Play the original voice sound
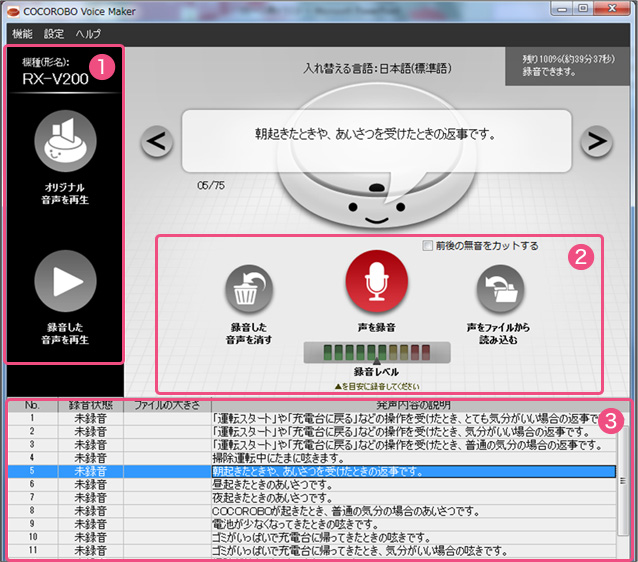This screenshot has height=562, width=638. coord(65,143)
